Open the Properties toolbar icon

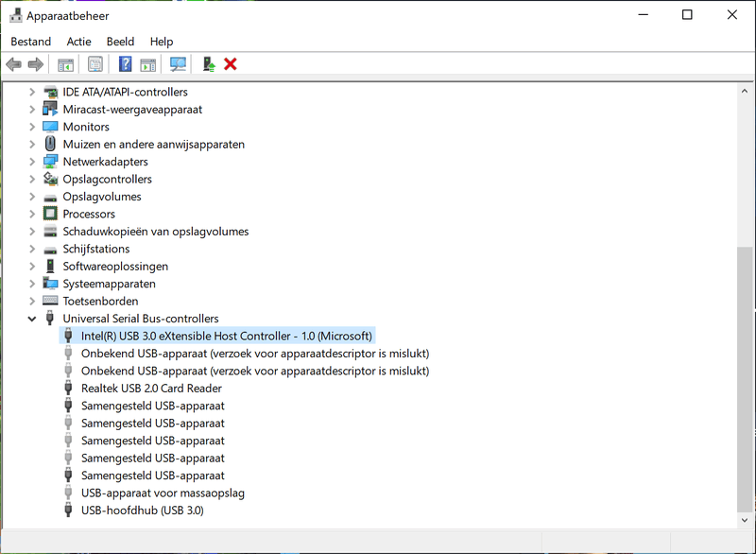pos(95,64)
